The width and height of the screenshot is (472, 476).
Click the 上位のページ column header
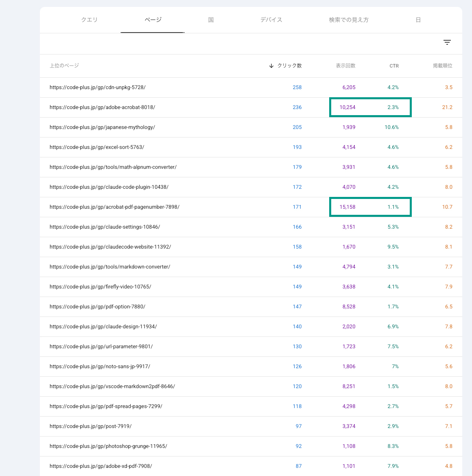(x=64, y=66)
